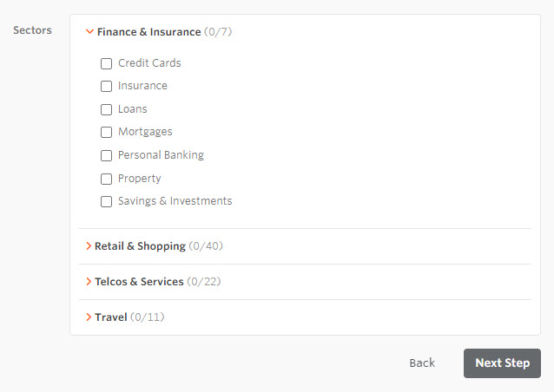This screenshot has width=554, height=392.
Task: Click the Savings & Investments label text
Action: [175, 201]
